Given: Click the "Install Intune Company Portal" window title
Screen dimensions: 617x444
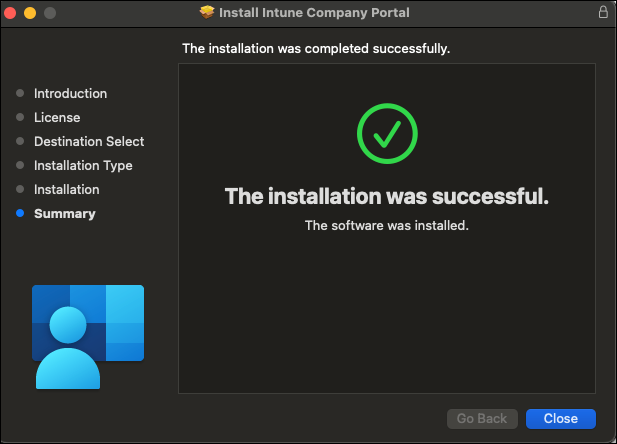Looking at the screenshot, I should coord(314,13).
